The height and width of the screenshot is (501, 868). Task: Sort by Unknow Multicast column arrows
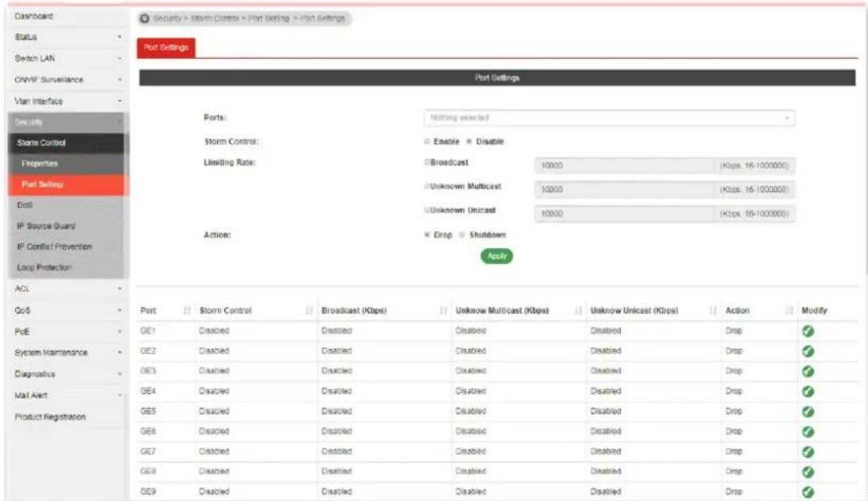click(x=578, y=311)
